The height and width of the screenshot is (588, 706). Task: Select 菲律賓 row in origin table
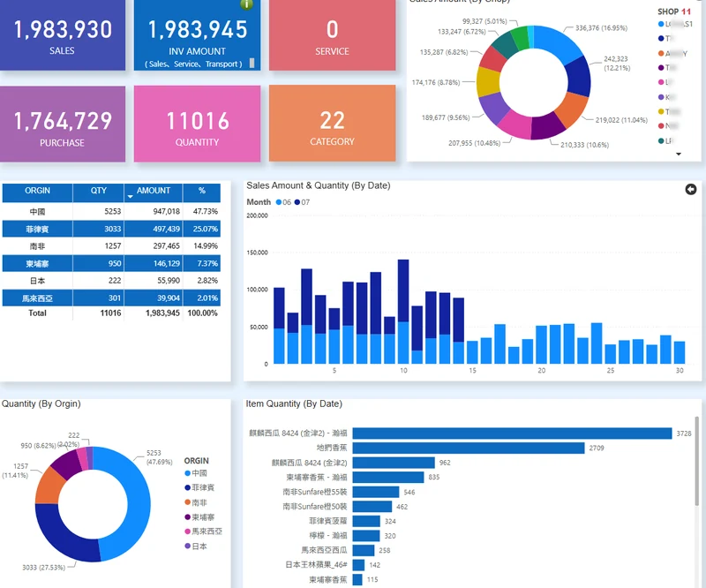coord(111,229)
